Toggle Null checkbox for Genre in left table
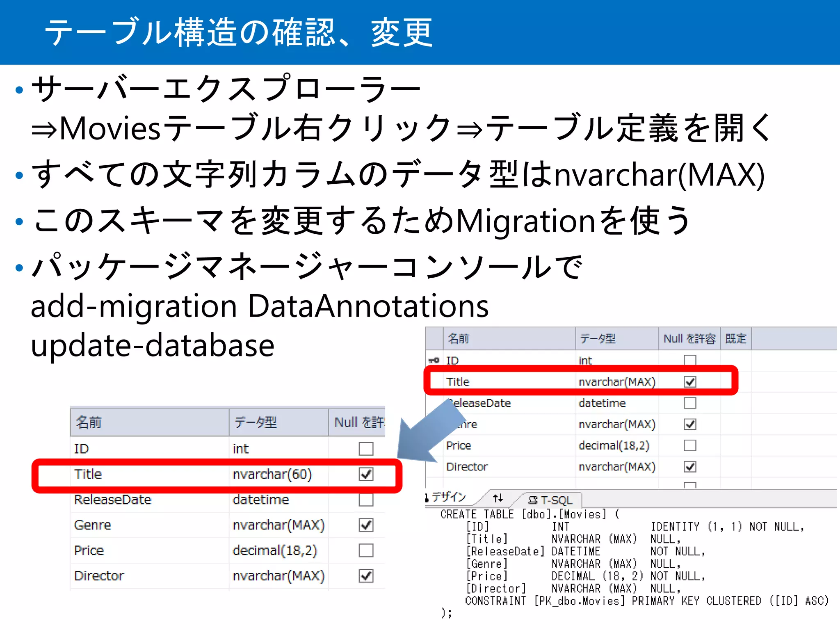Screen dimensions: 840x630 click(x=366, y=525)
